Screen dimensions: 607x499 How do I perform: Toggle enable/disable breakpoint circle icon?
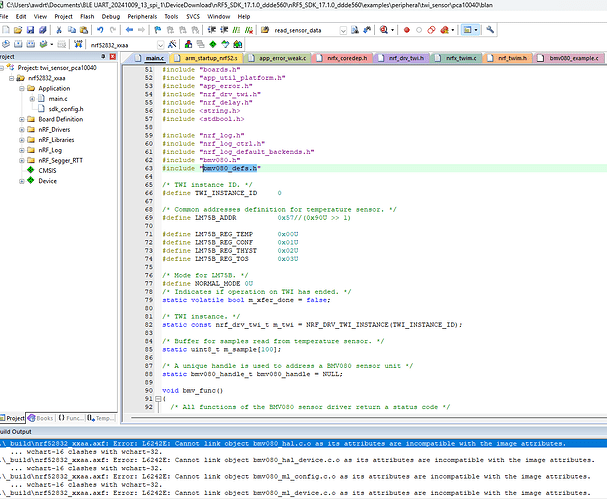click(x=419, y=30)
